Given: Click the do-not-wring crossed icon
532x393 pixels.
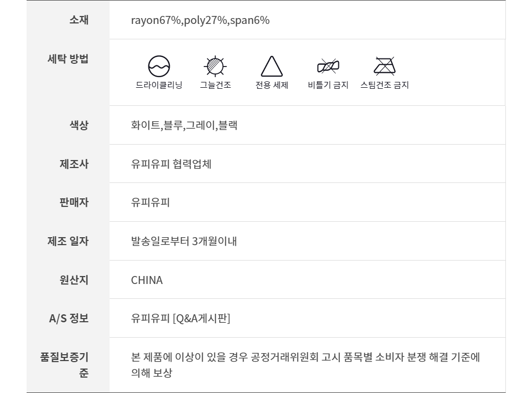Looking at the screenshot, I should click(x=328, y=66).
